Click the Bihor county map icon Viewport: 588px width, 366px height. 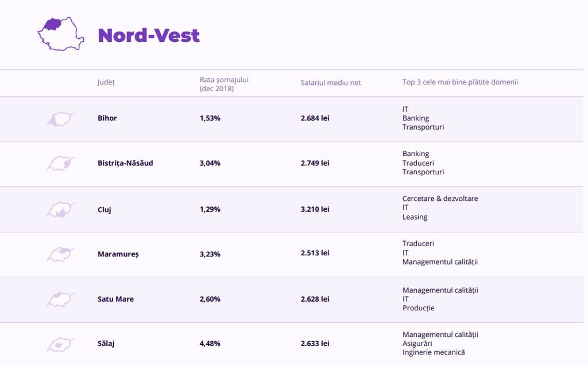pyautogui.click(x=60, y=119)
